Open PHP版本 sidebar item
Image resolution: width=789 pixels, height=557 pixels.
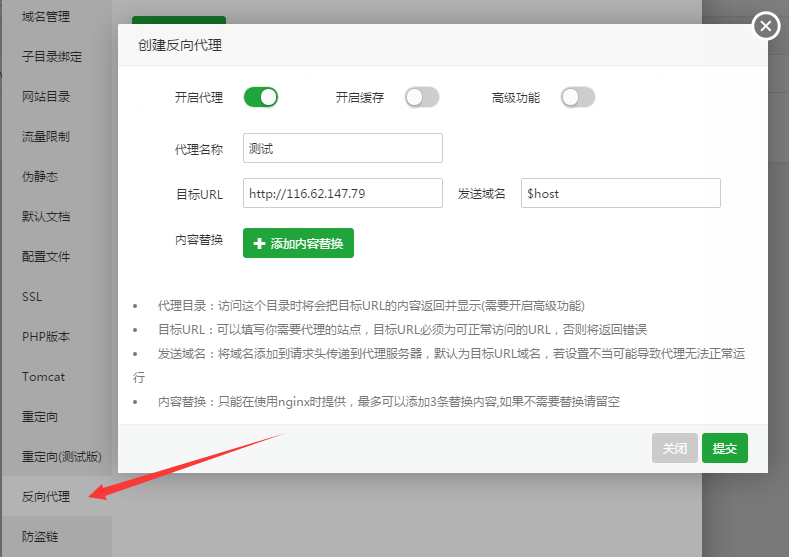46,337
